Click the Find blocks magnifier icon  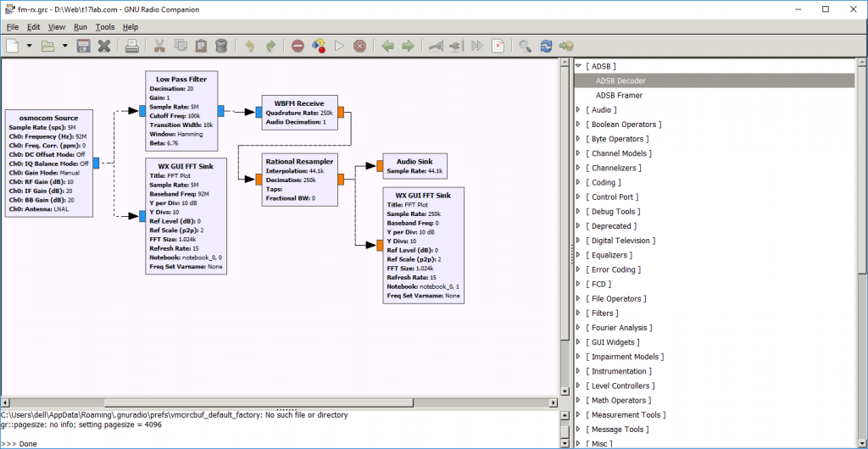[526, 46]
